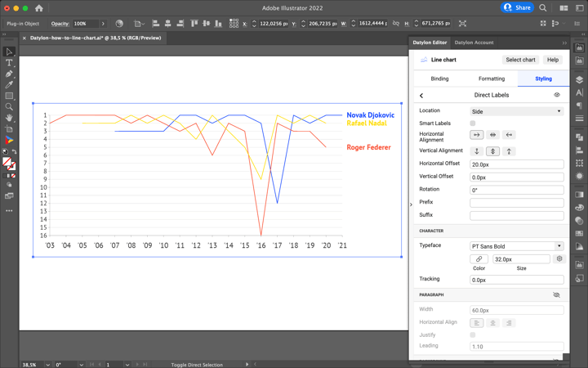Viewport: 588px width, 368px height.
Task: Select the Datylon-how-to-line-chart.ai document tab
Action: point(96,38)
